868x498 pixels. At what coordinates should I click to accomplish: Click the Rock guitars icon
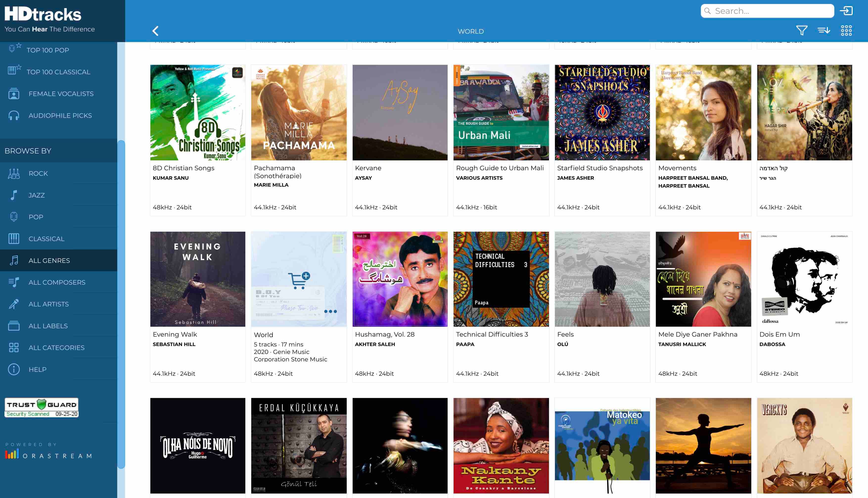coord(14,174)
